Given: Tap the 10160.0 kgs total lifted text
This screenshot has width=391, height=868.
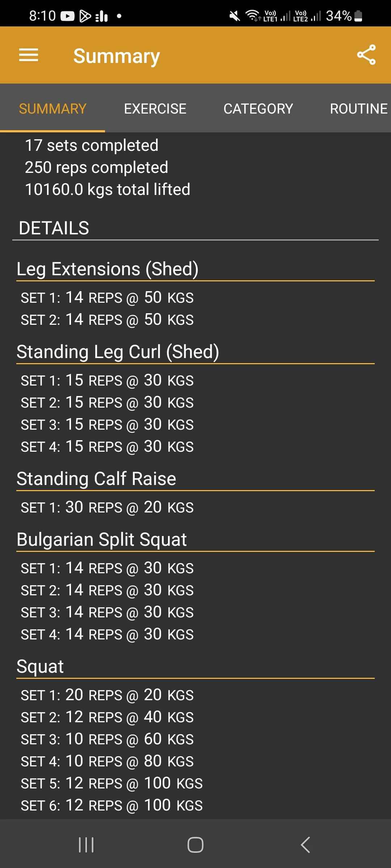Looking at the screenshot, I should tap(108, 190).
